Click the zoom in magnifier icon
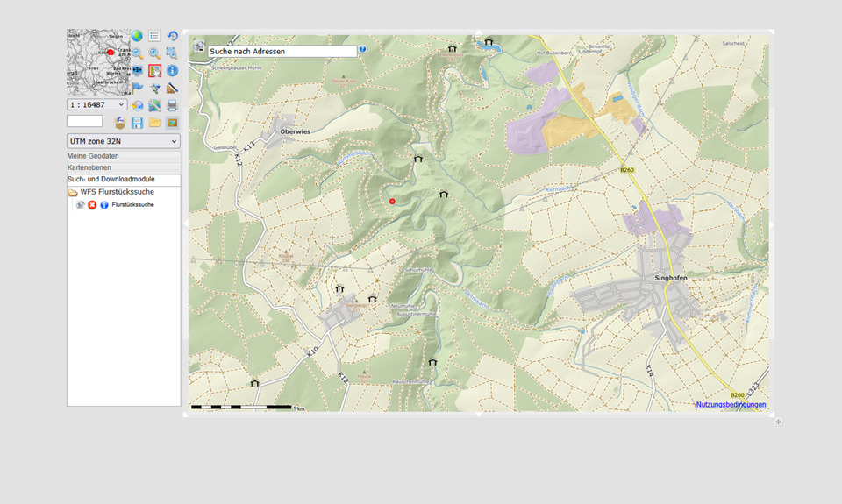The height and width of the screenshot is (504, 842). [154, 53]
